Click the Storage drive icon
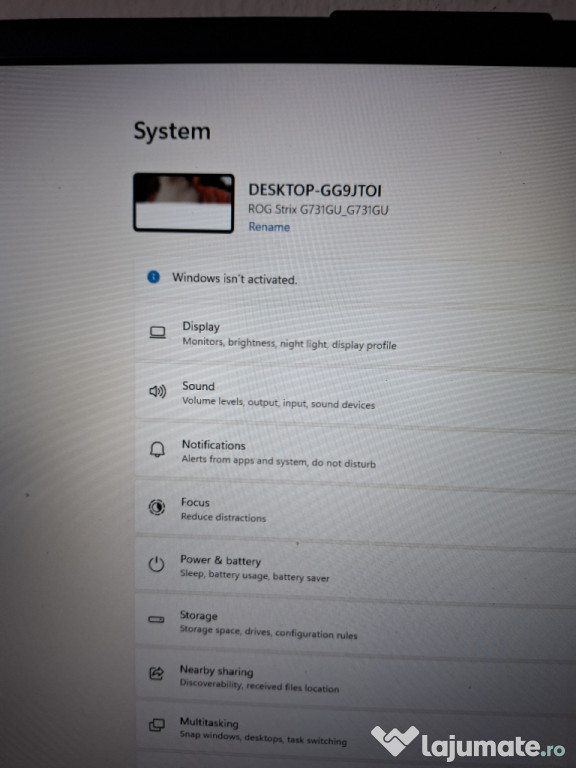576x768 pixels. [x=156, y=620]
